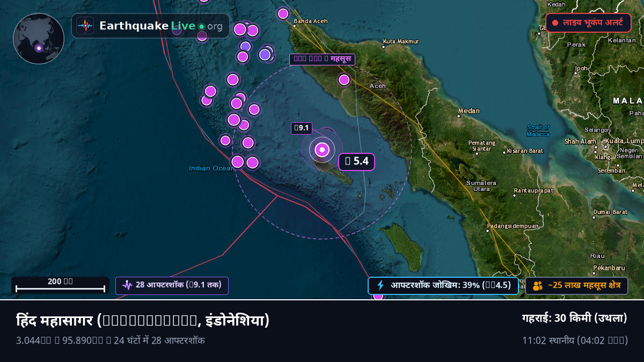Click the Earthquake Live compass logo icon

click(x=85, y=26)
